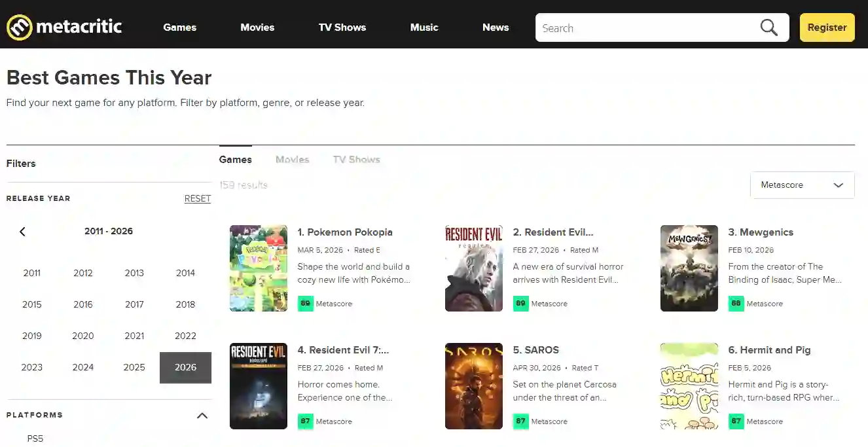This screenshot has height=447, width=868.
Task: Click SAROS' 87 Metascore badge
Action: tap(520, 421)
